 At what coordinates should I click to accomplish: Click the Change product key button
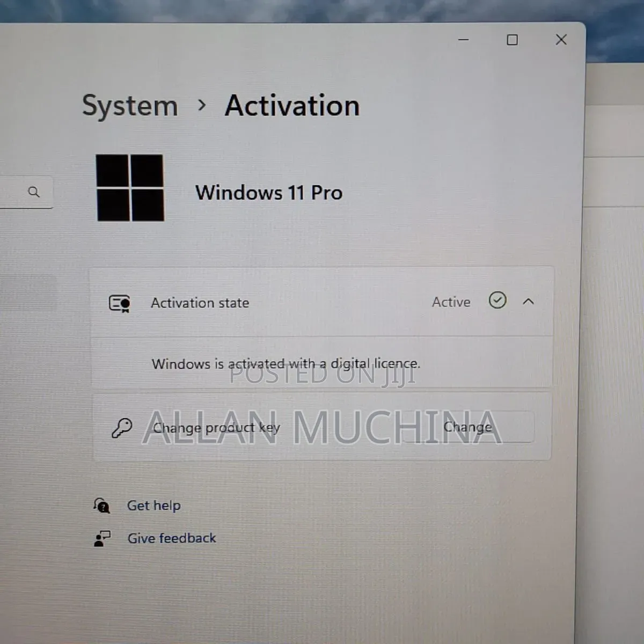[468, 427]
